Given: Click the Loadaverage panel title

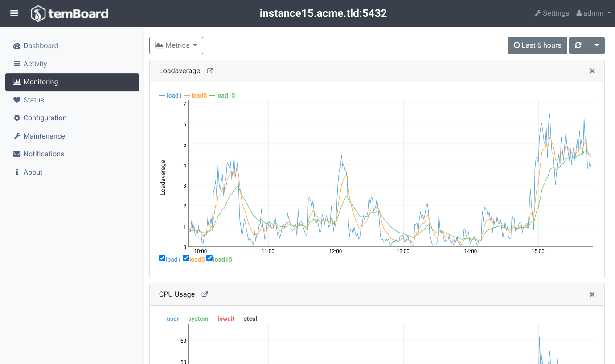Looking at the screenshot, I should 180,70.
